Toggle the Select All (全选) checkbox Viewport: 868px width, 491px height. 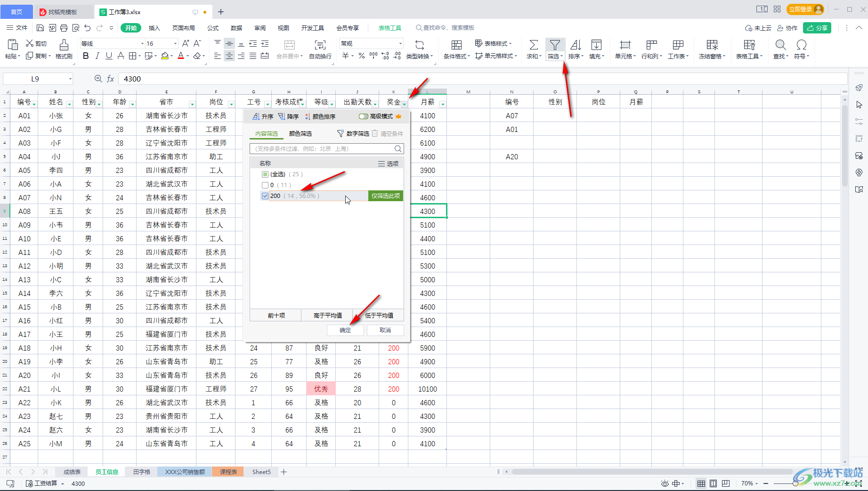(265, 174)
